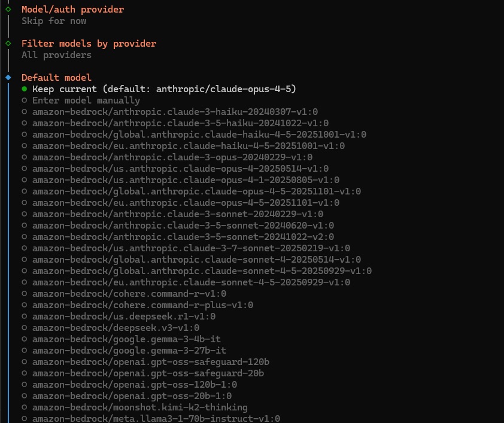Pick eu claude-sonnet-4-5-20250929 model

pyautogui.click(x=194, y=282)
